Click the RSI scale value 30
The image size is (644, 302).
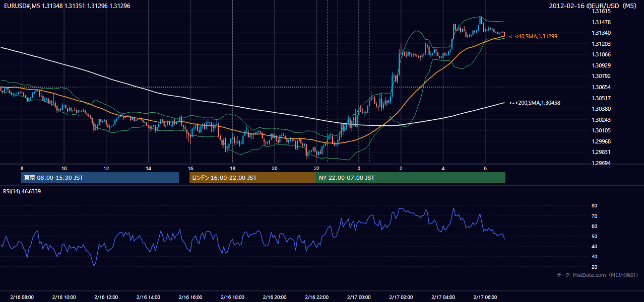click(594, 257)
